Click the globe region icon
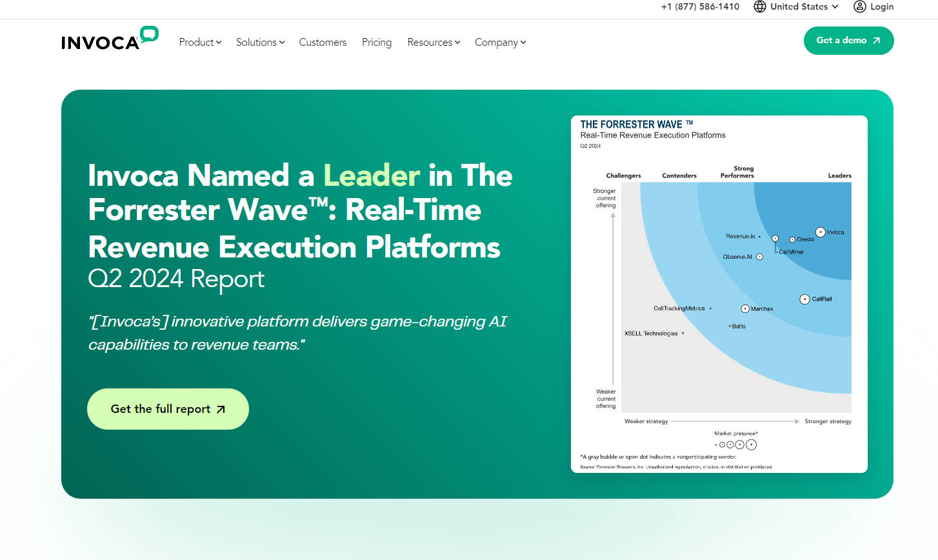 (760, 6)
